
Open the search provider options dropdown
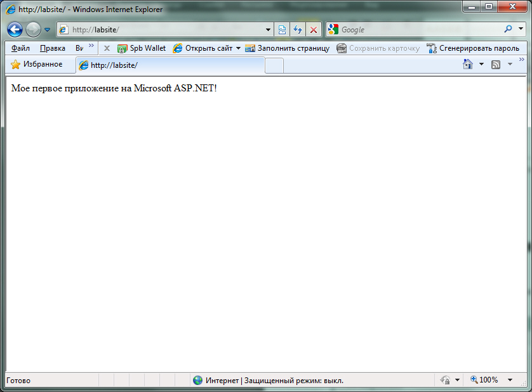click(521, 29)
